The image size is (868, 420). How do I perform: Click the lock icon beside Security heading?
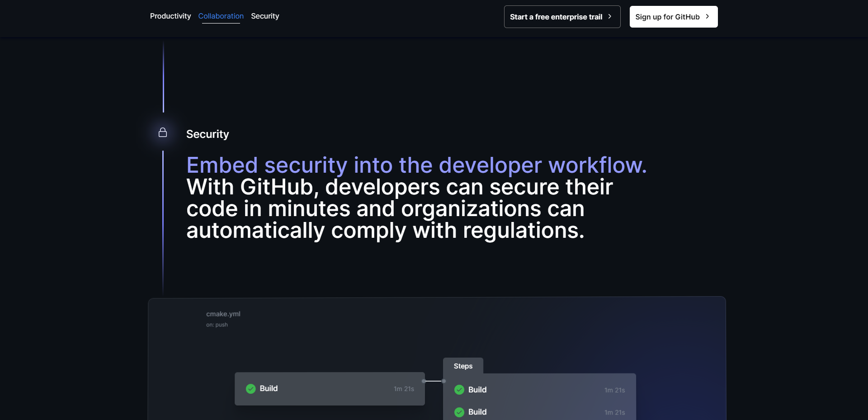pos(163,132)
